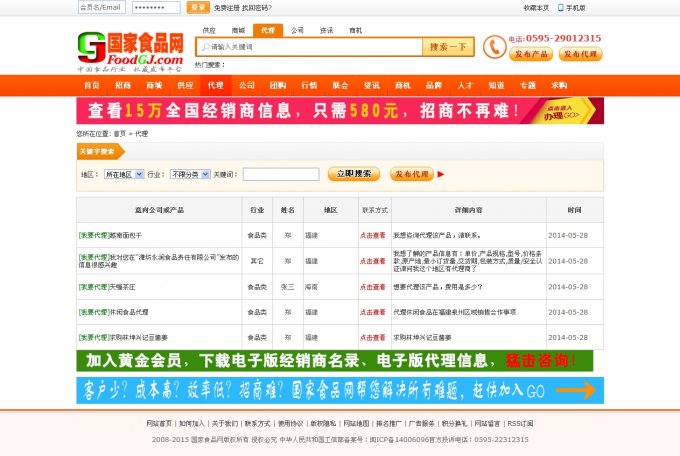
Task: Click the 发布代理 button in keyword search
Action: [412, 174]
